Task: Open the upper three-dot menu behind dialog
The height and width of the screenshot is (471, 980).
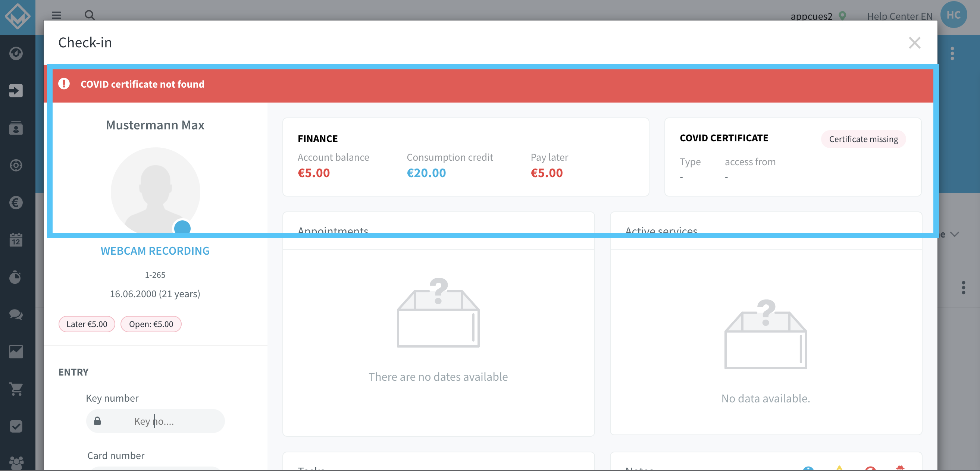Action: (952, 53)
